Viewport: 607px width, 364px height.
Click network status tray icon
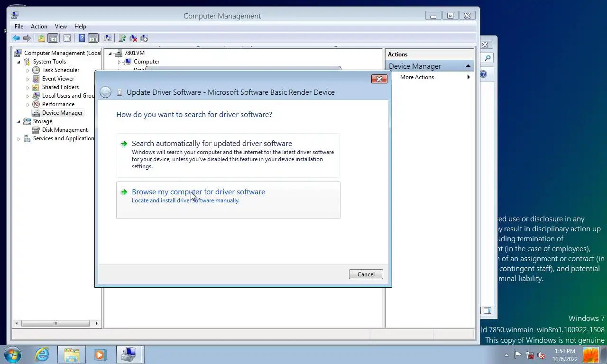point(530,355)
